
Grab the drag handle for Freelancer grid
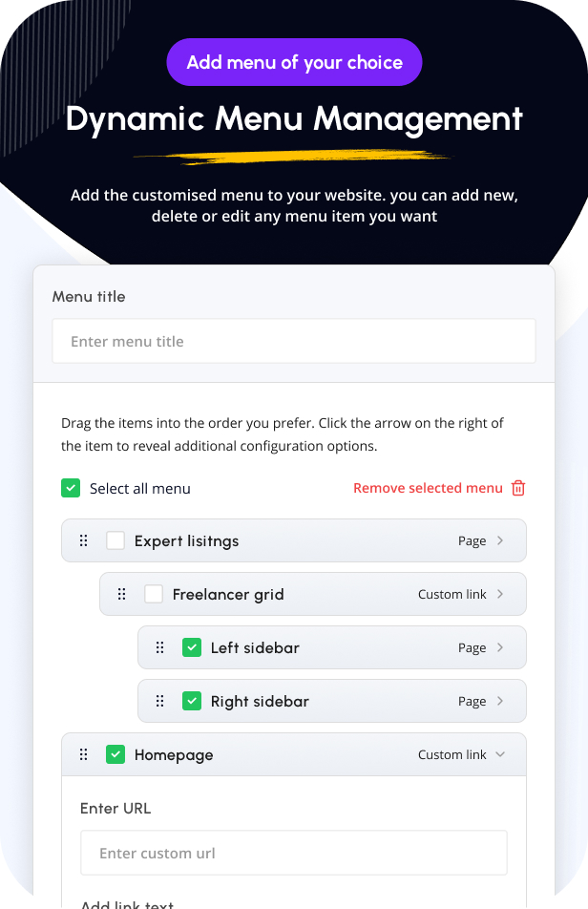point(122,594)
